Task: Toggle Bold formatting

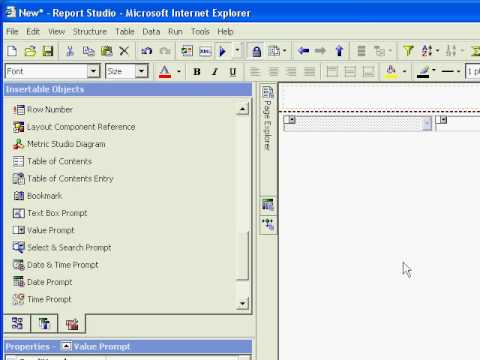Action: 197,71
